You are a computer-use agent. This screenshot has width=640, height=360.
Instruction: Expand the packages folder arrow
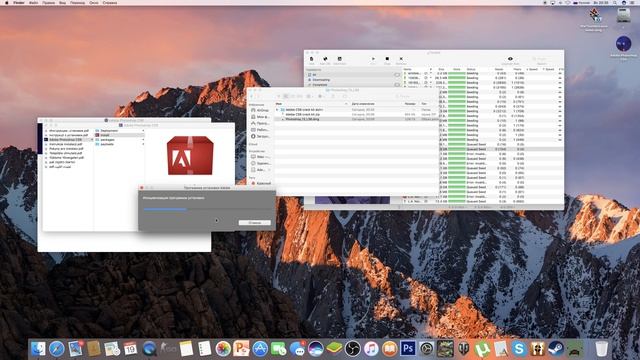pos(143,140)
